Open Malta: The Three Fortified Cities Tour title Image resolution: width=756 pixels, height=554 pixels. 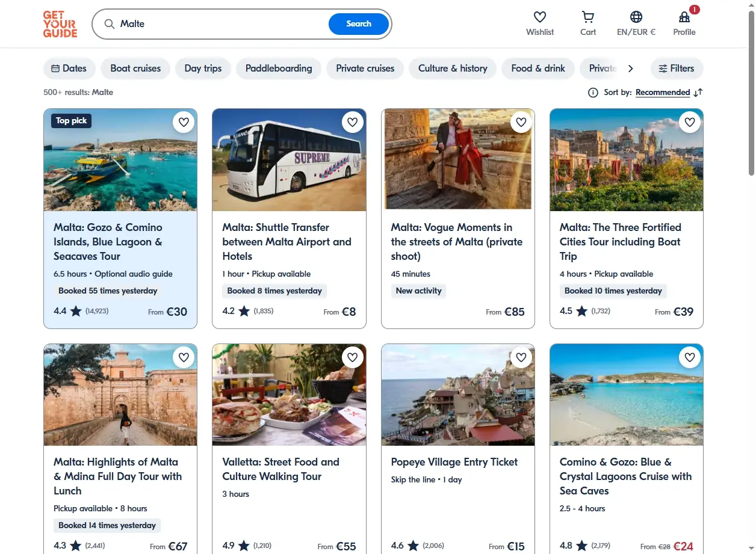(621, 242)
